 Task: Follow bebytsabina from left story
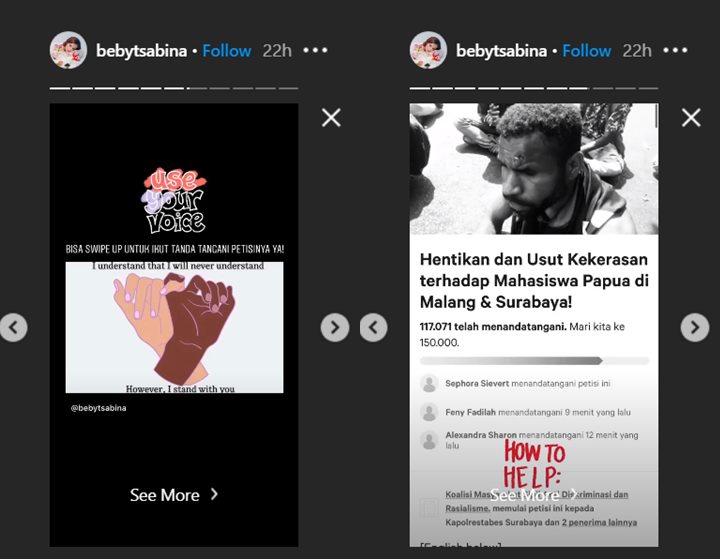(x=227, y=51)
